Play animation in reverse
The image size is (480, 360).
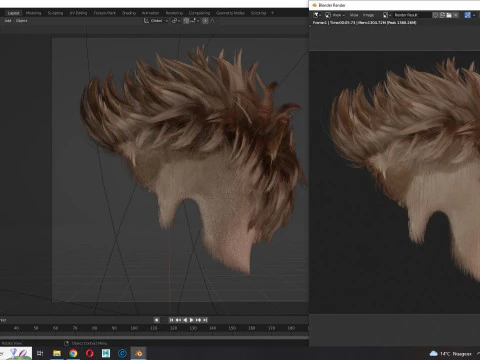pyautogui.click(x=185, y=320)
